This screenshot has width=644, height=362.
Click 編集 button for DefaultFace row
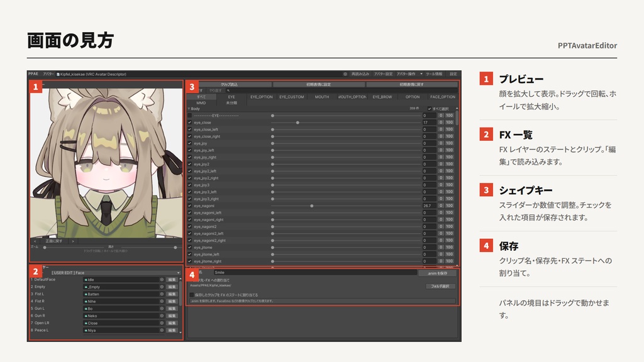coord(172,280)
